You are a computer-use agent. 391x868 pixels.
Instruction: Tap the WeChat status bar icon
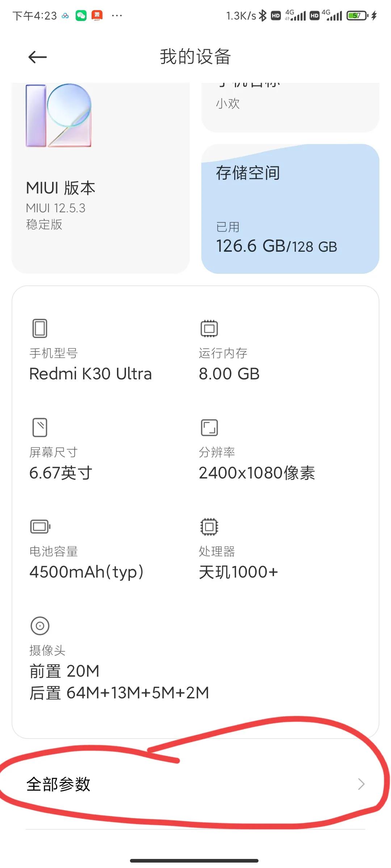[x=81, y=16]
